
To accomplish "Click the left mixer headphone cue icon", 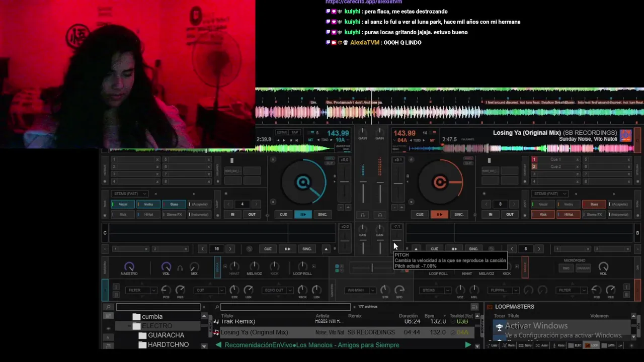I will coord(362,215).
